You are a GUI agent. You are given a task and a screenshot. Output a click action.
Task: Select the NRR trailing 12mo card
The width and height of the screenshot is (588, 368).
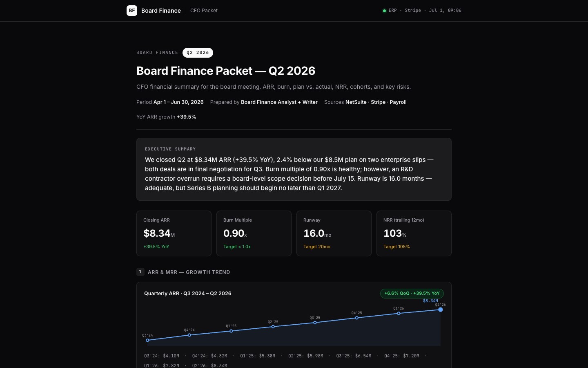click(414, 233)
